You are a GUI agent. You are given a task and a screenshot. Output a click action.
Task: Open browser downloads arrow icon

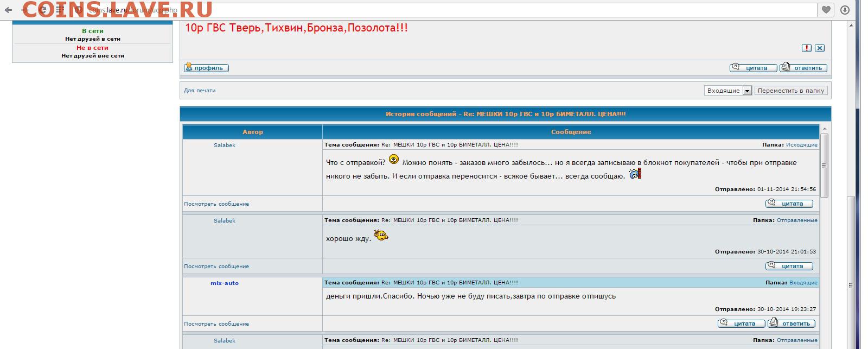(845, 9)
